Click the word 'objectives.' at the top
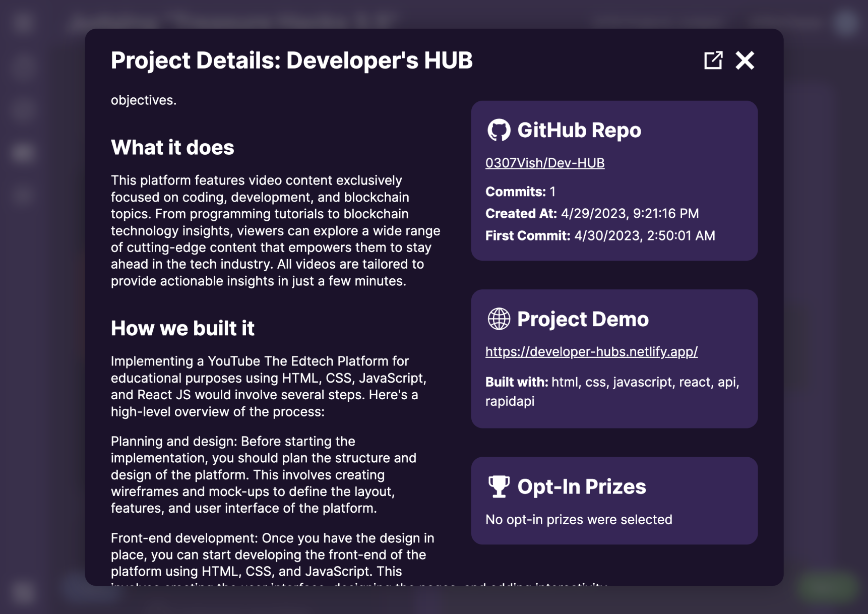The width and height of the screenshot is (868, 614). point(144,100)
